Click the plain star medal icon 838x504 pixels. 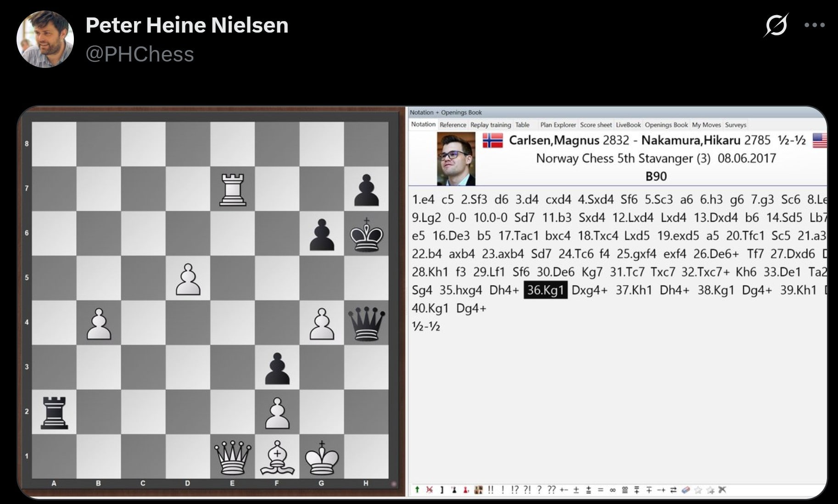pyautogui.click(x=698, y=490)
